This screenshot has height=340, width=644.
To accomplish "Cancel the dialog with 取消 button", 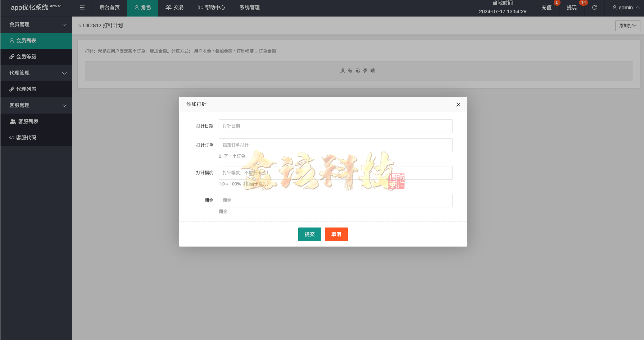I will coord(336,234).
